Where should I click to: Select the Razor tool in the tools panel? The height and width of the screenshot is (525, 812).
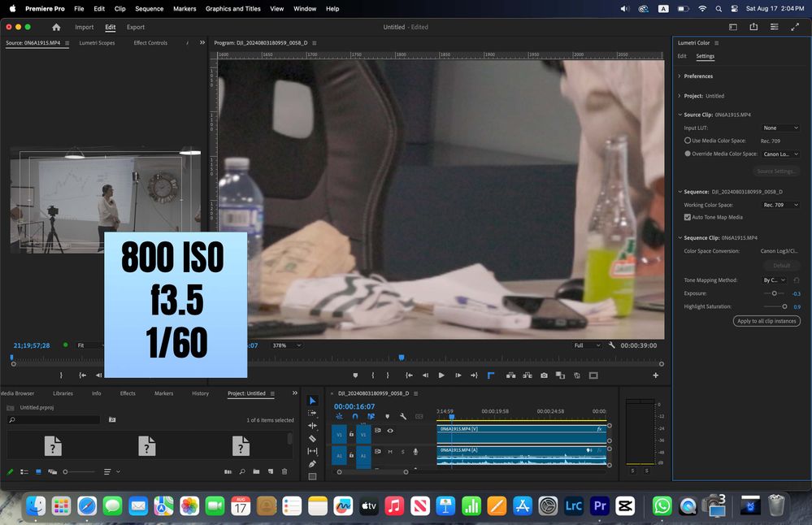click(312, 438)
